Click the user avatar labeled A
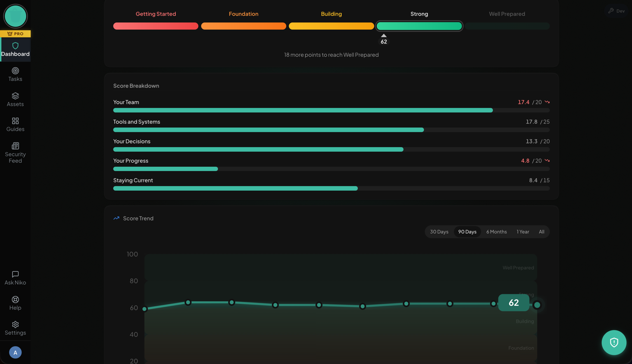This screenshot has height=364, width=632. click(15, 352)
